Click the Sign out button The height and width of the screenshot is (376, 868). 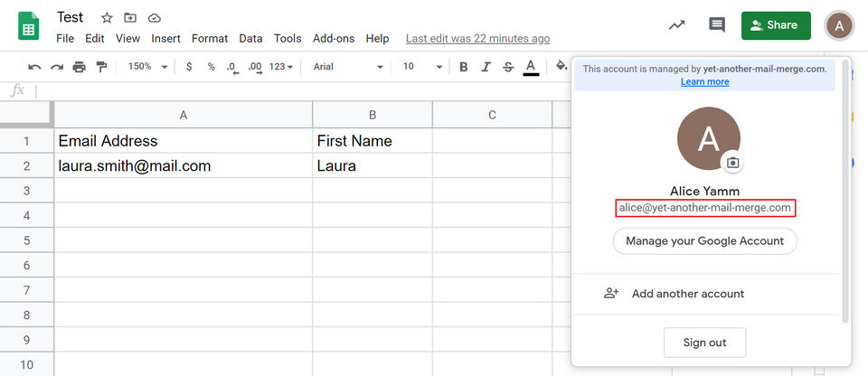pos(704,343)
